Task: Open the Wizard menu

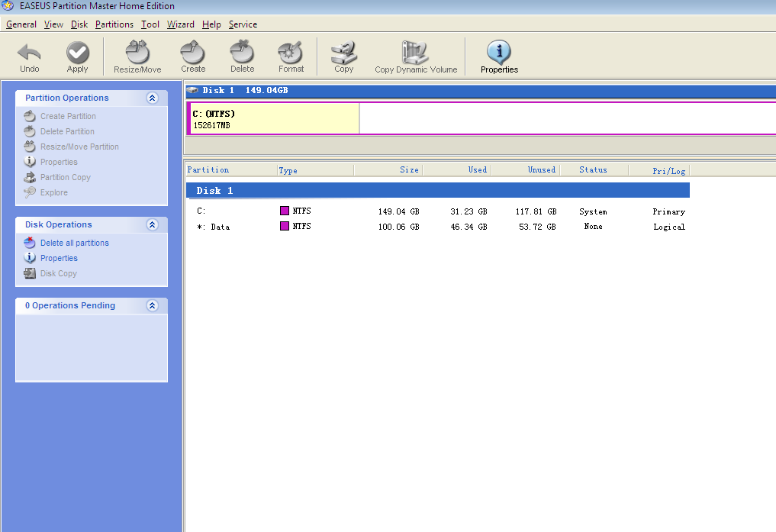Action: click(181, 24)
